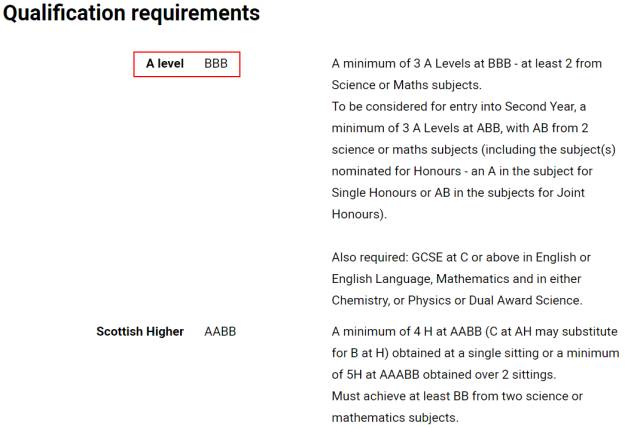This screenshot has height=429, width=640.
Task: Click the line 'A minimum of 3 A Levels at BBB'
Action: point(467,64)
